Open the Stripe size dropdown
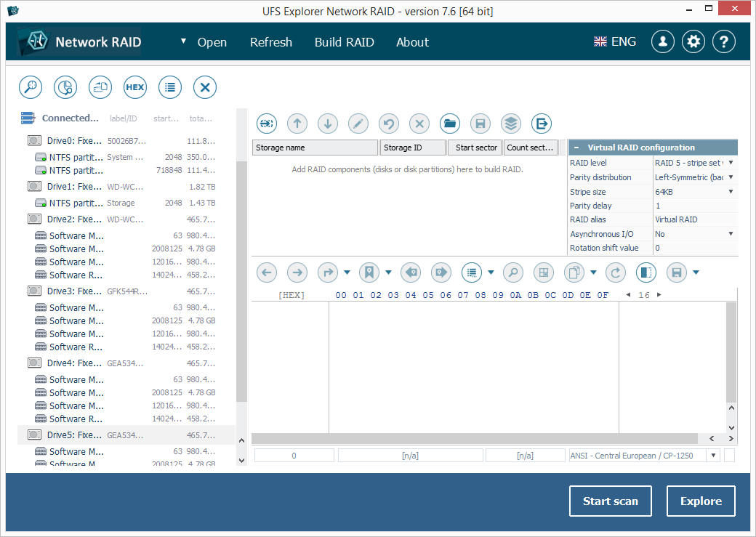Screen dimensions: 756x537 click(x=731, y=191)
